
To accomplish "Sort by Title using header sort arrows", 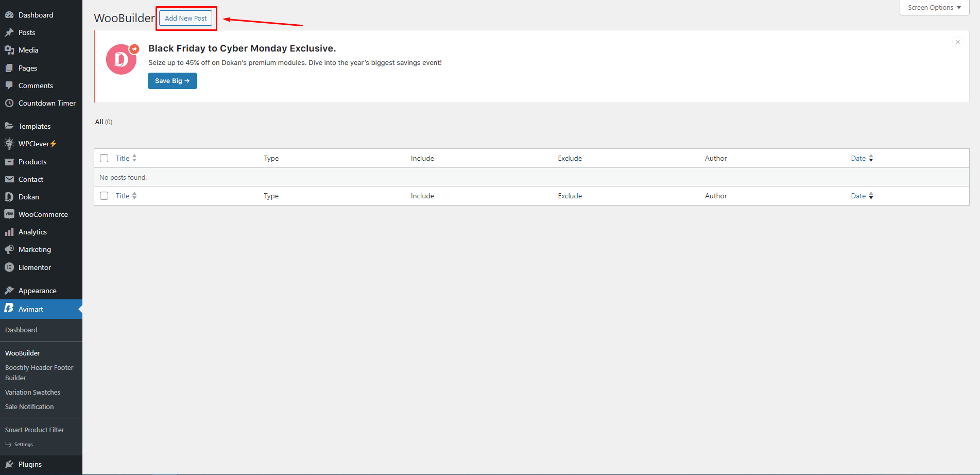I will [x=134, y=158].
